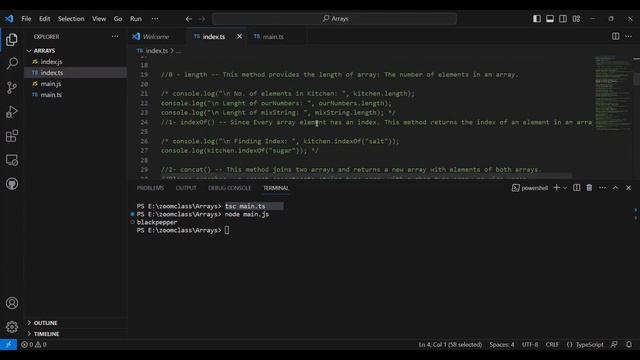Image resolution: width=640 pixels, height=360 pixels.
Task: Open the Run menu
Action: click(136, 19)
